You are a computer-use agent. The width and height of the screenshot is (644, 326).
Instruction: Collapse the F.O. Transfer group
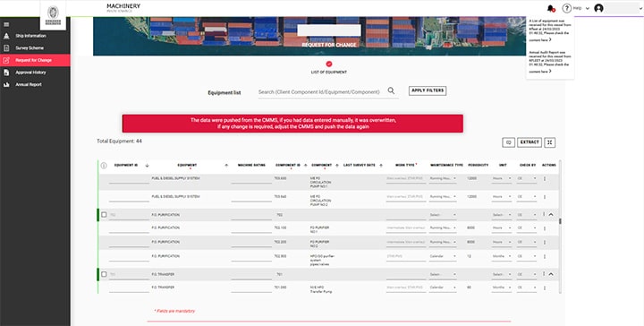click(551, 274)
